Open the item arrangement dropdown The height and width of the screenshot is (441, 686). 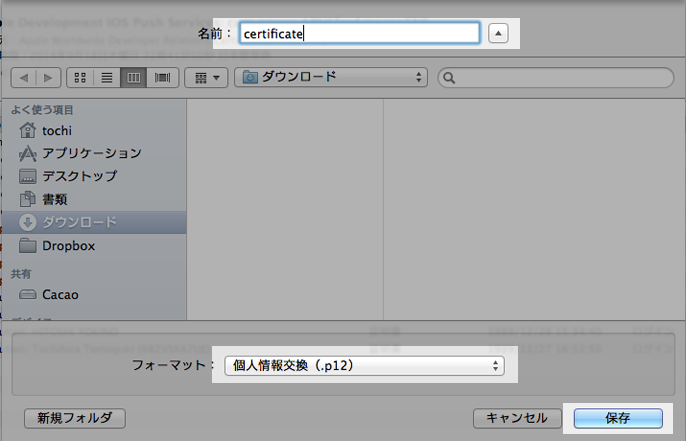click(x=206, y=78)
